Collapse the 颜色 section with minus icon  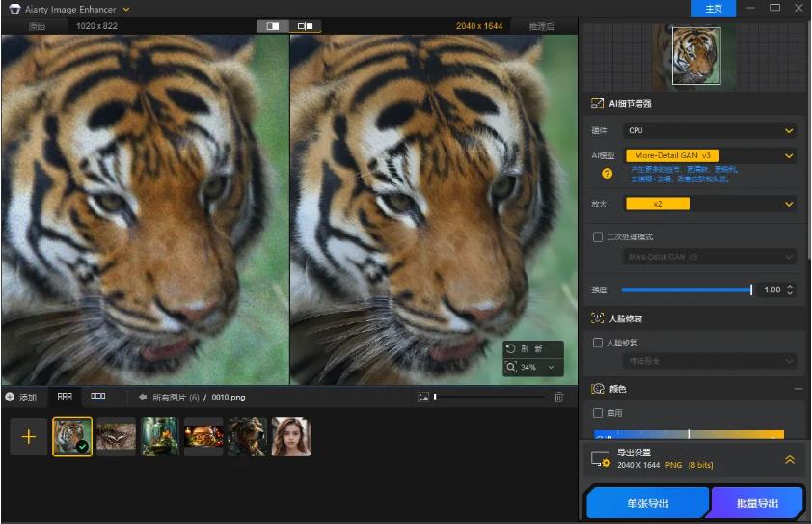tap(798, 389)
